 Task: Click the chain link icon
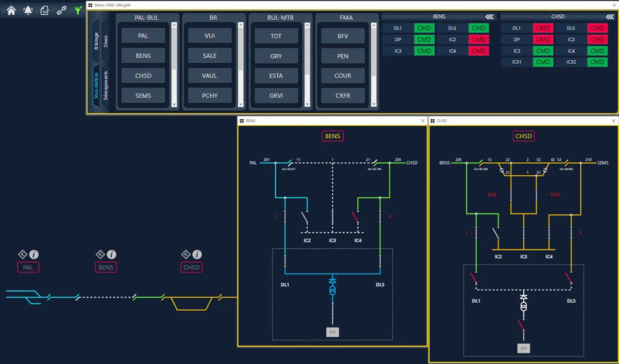[x=61, y=10]
